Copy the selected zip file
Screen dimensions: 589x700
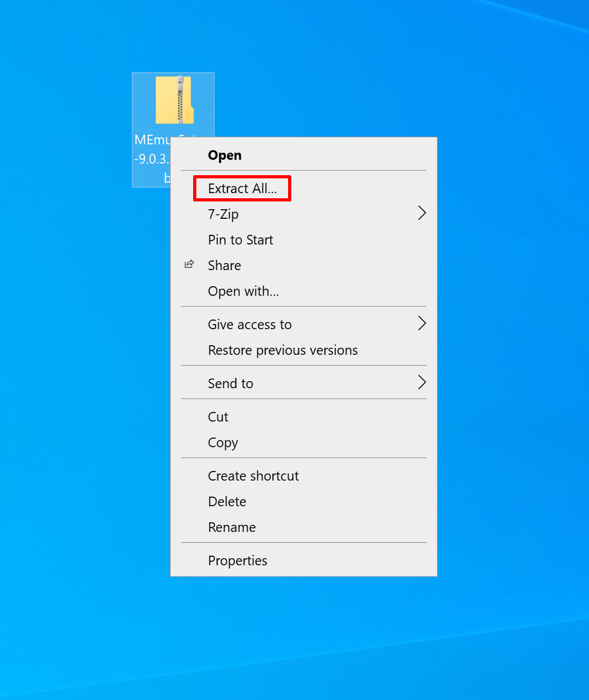[x=223, y=443]
